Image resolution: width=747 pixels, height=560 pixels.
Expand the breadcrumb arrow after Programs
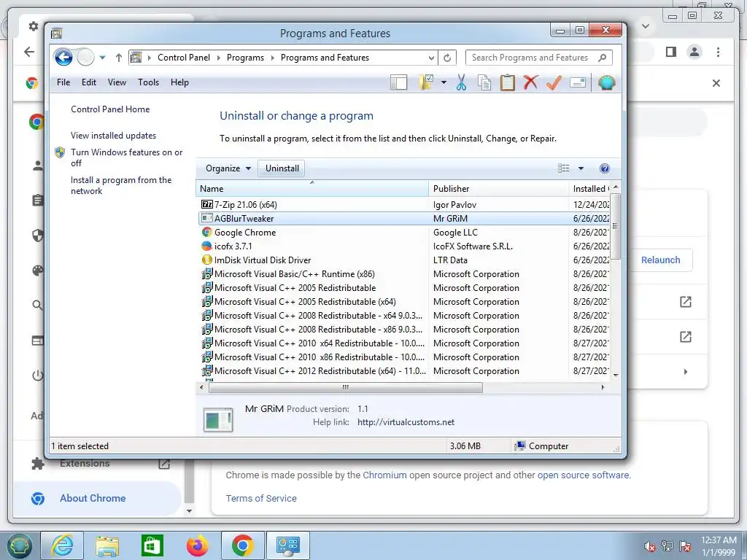point(273,58)
